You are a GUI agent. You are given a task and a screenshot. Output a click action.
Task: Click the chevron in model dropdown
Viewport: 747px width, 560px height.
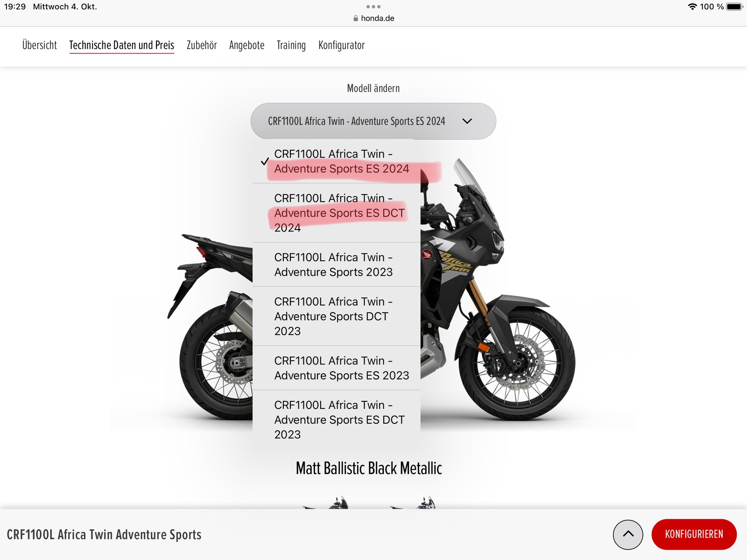point(467,121)
